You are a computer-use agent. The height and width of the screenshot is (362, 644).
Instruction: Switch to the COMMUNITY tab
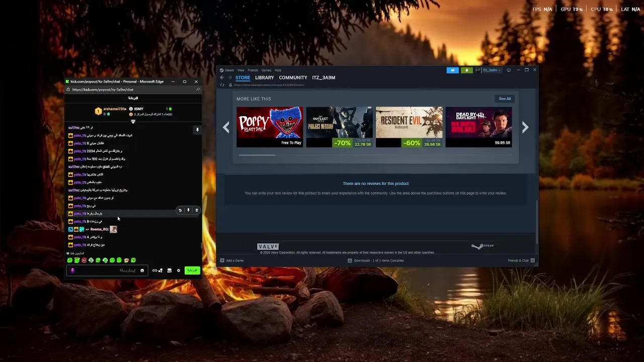coord(293,77)
